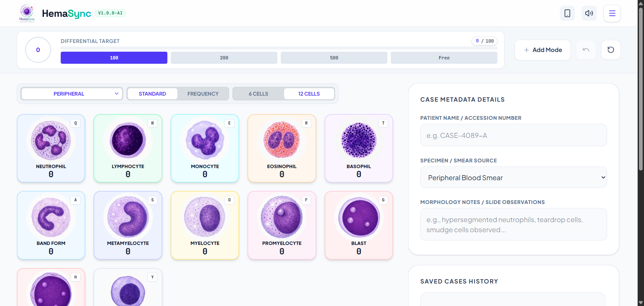The width and height of the screenshot is (644, 306).
Task: Set differential target to Free
Action: pos(444,58)
